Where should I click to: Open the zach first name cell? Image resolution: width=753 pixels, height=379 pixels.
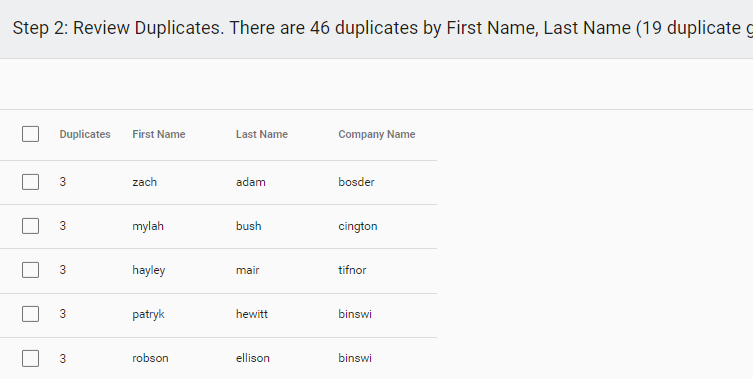145,182
